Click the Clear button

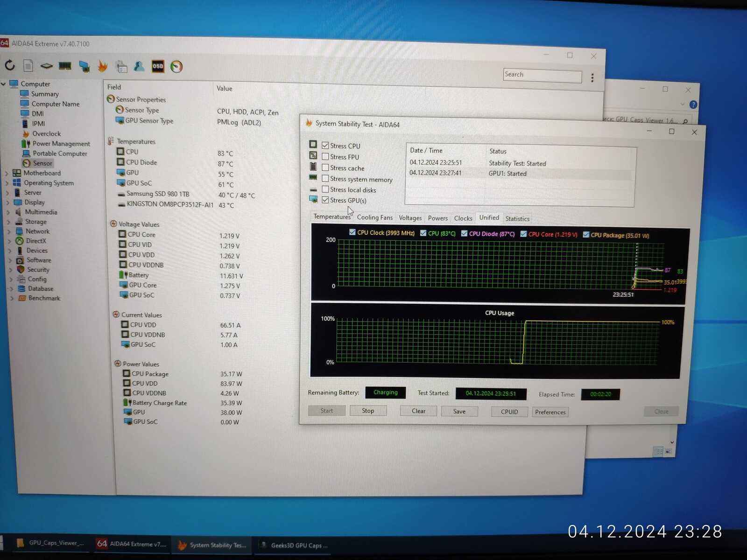tap(418, 411)
